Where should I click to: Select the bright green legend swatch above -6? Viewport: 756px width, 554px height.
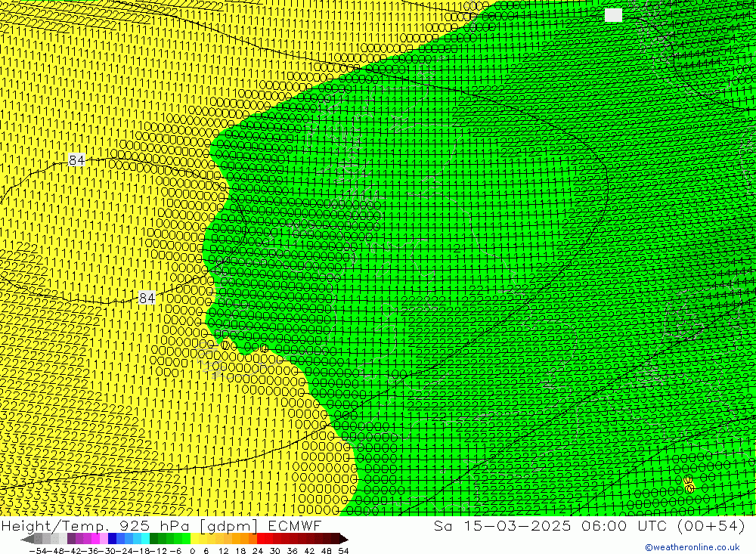tap(186, 539)
